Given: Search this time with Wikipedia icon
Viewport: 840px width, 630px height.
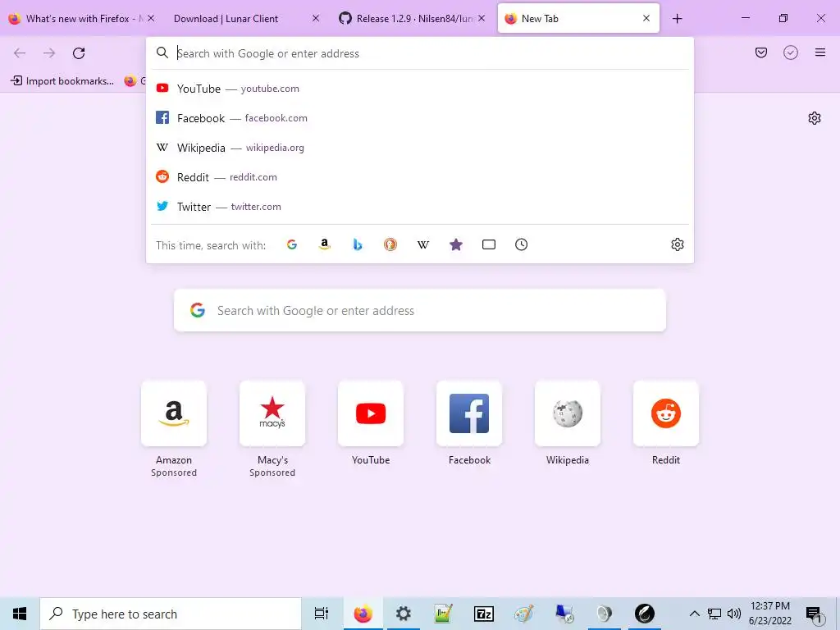Looking at the screenshot, I should point(423,244).
